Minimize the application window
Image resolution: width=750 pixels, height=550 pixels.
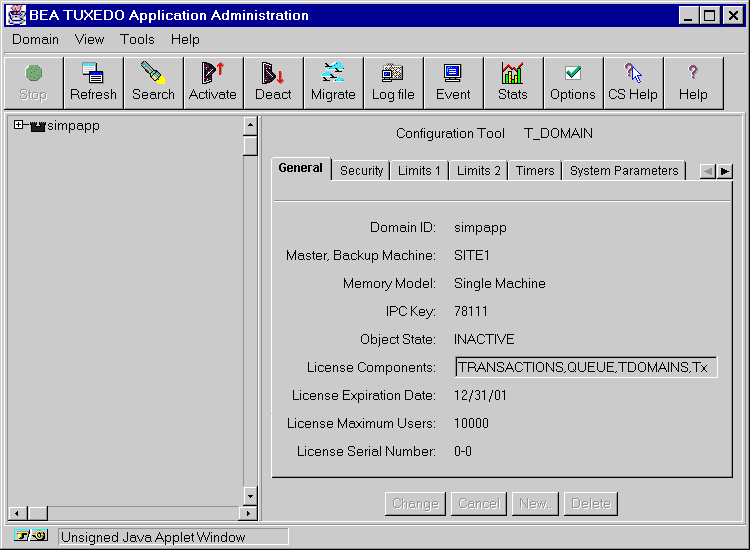688,15
